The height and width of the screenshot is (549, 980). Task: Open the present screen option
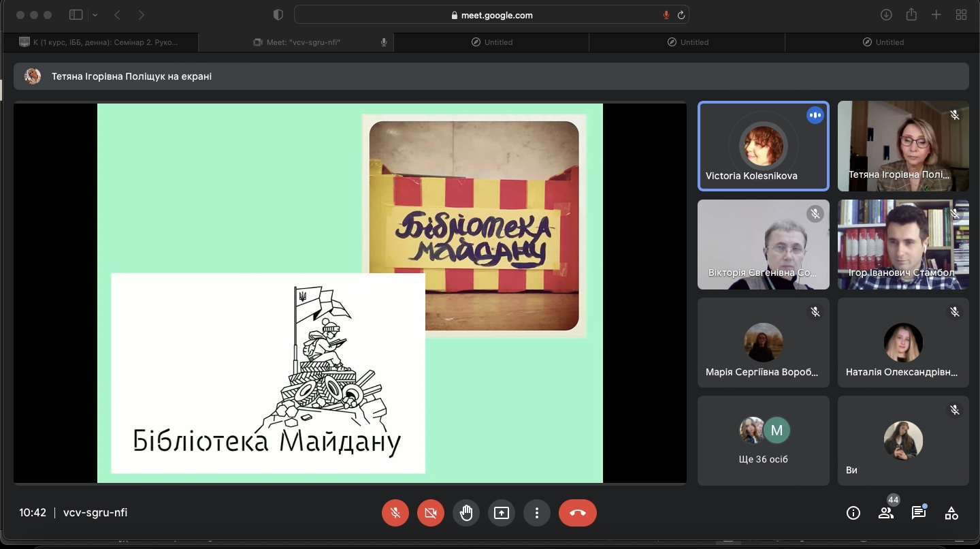[502, 513]
